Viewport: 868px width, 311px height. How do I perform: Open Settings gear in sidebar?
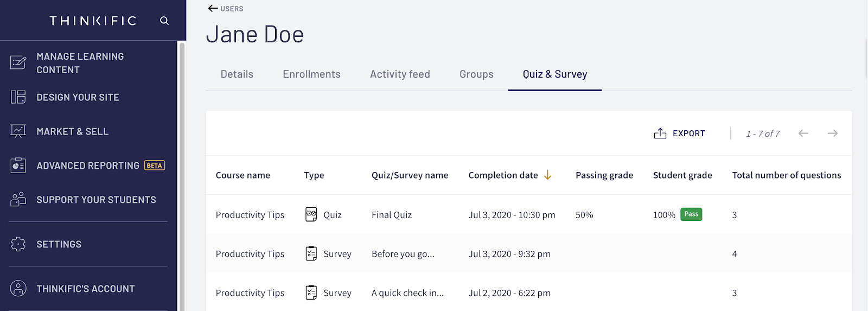(x=18, y=244)
